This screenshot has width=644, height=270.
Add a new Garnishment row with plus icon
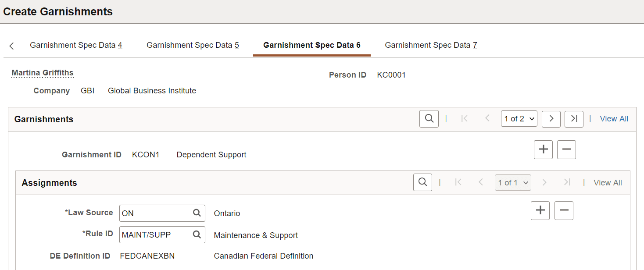[x=543, y=149]
